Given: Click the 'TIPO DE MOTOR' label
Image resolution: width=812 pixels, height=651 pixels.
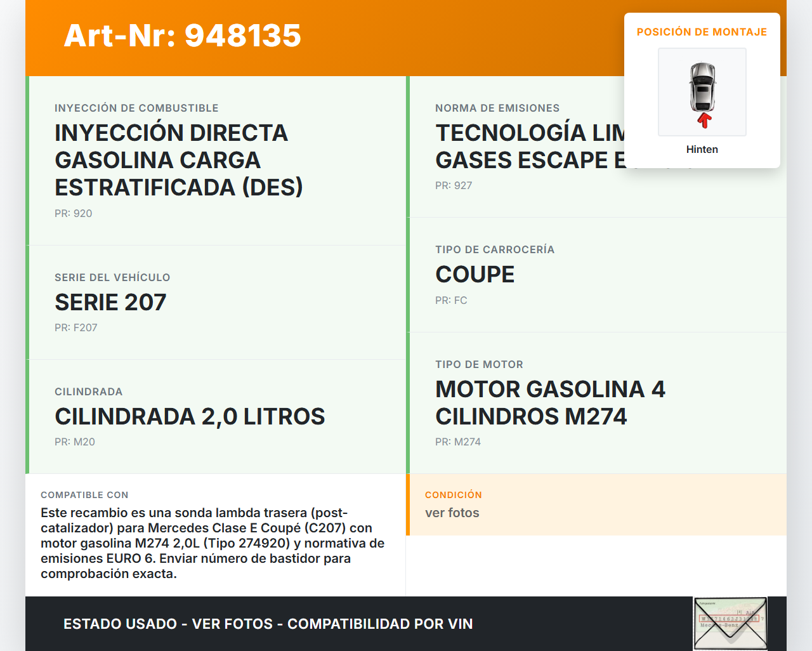Looking at the screenshot, I should (480, 364).
